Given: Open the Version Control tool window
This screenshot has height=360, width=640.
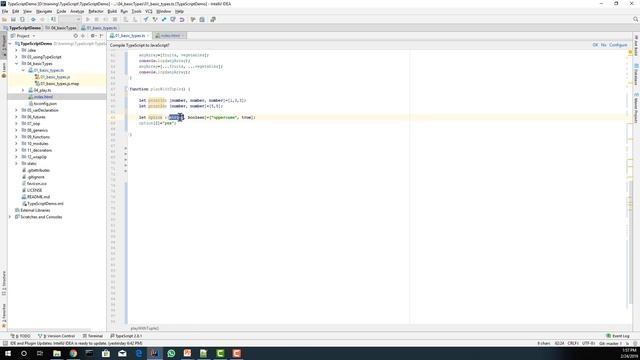Looking at the screenshot, I should [x=56, y=336].
